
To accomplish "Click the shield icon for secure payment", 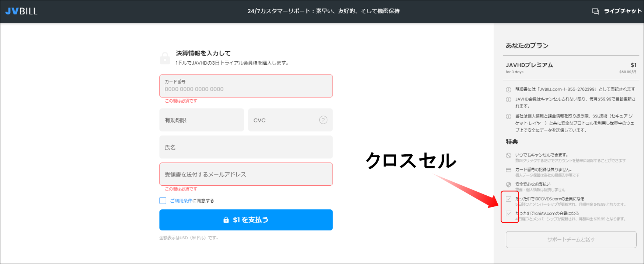I will [508, 185].
